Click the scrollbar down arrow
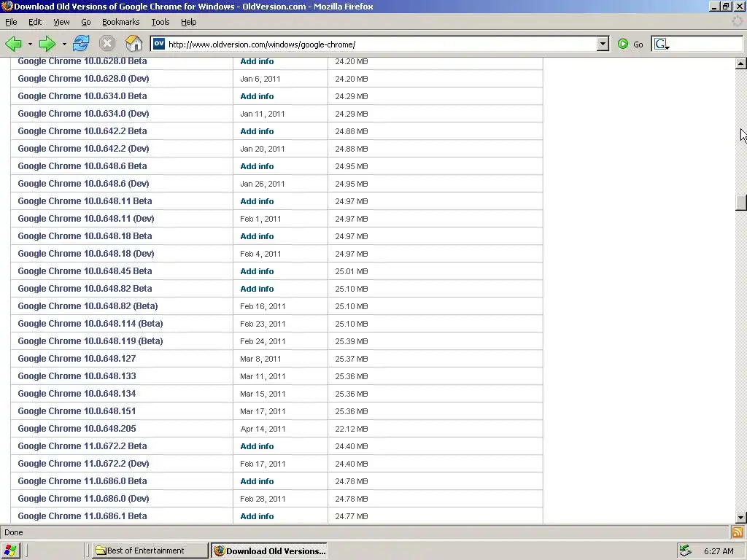 click(x=740, y=517)
